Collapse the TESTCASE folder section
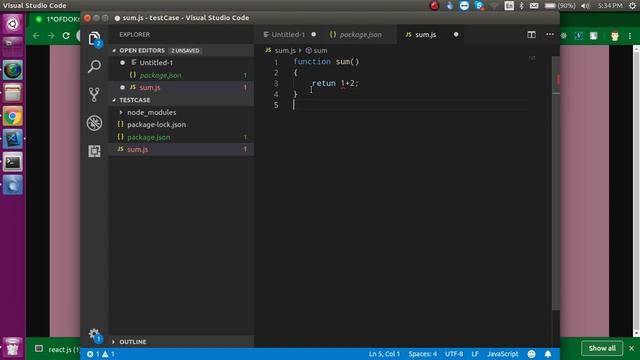 tap(181, 100)
